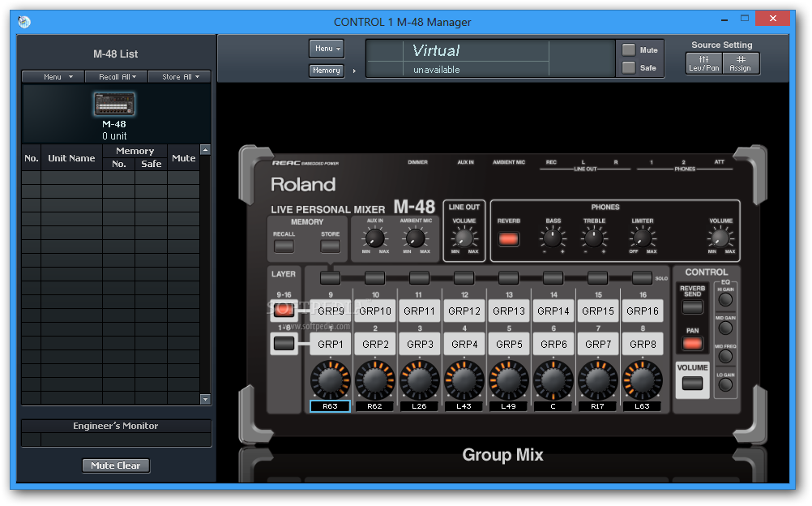812x506 pixels.
Task: Open the Lev/Pan source setting
Action: (703, 64)
